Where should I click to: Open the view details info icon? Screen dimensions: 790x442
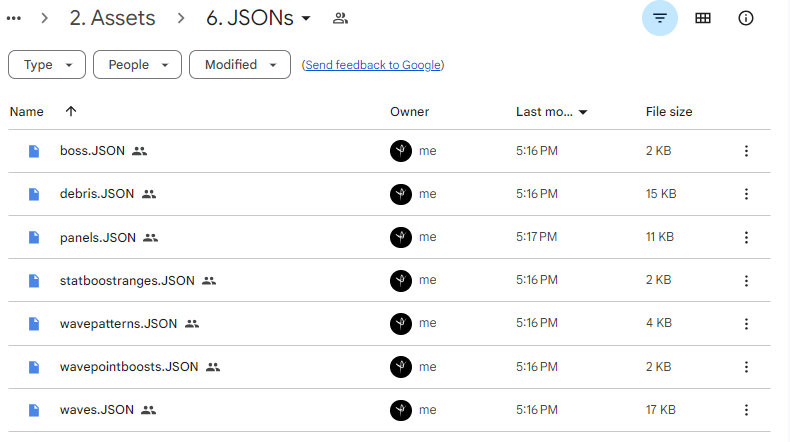[746, 18]
